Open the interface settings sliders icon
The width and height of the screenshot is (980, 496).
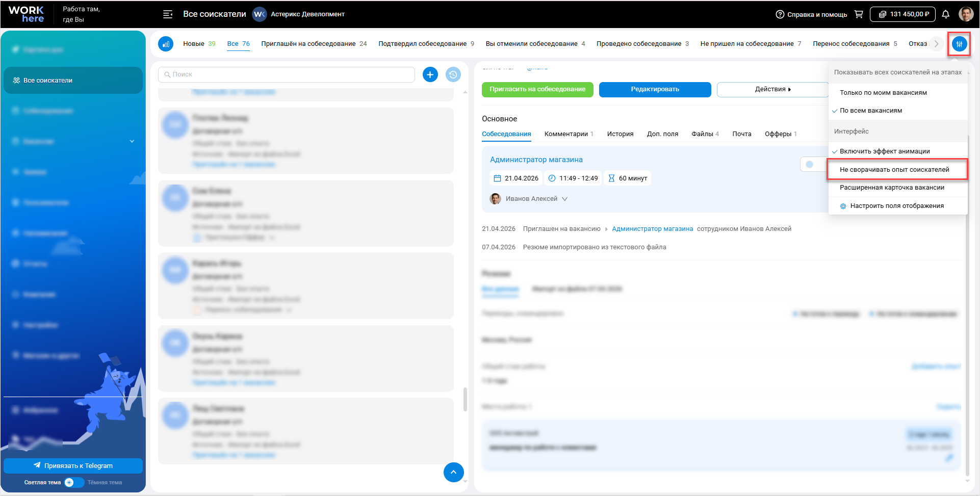[959, 44]
